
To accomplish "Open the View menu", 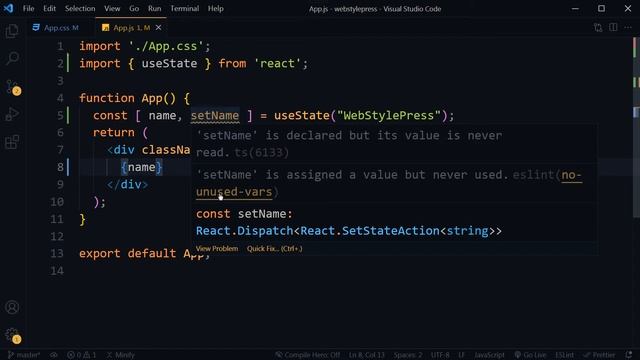I will tap(112, 8).
